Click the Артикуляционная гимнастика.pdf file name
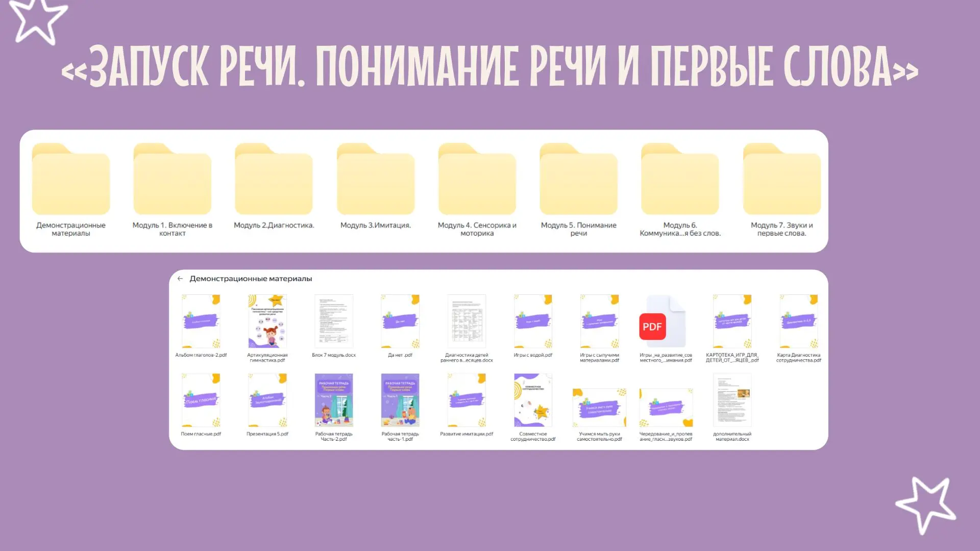This screenshot has width=980, height=551. coord(267,358)
